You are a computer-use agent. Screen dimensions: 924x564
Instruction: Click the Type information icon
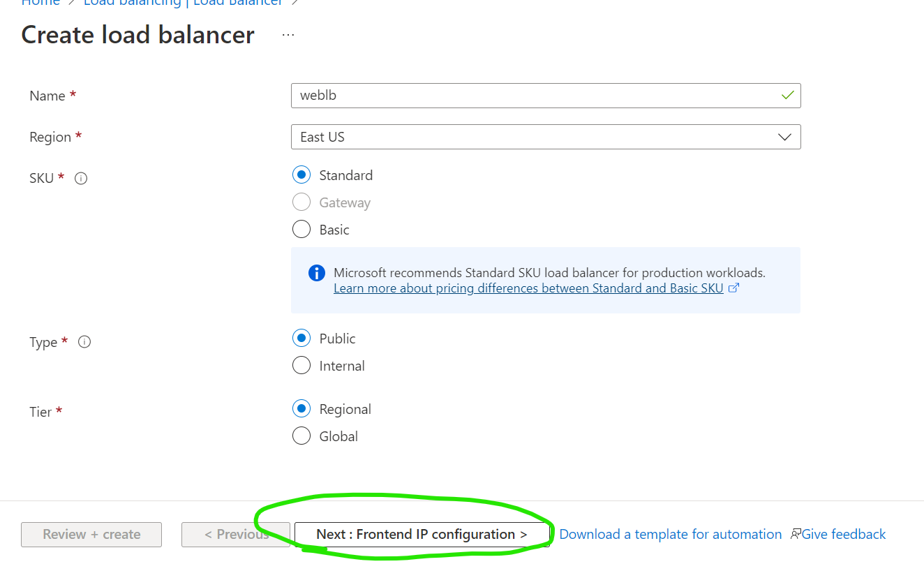pyautogui.click(x=84, y=342)
